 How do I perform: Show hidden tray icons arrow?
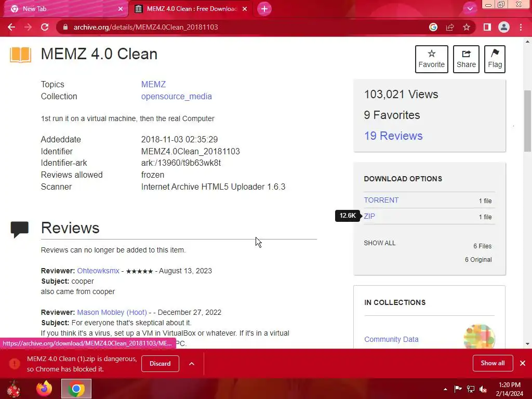tap(445, 389)
